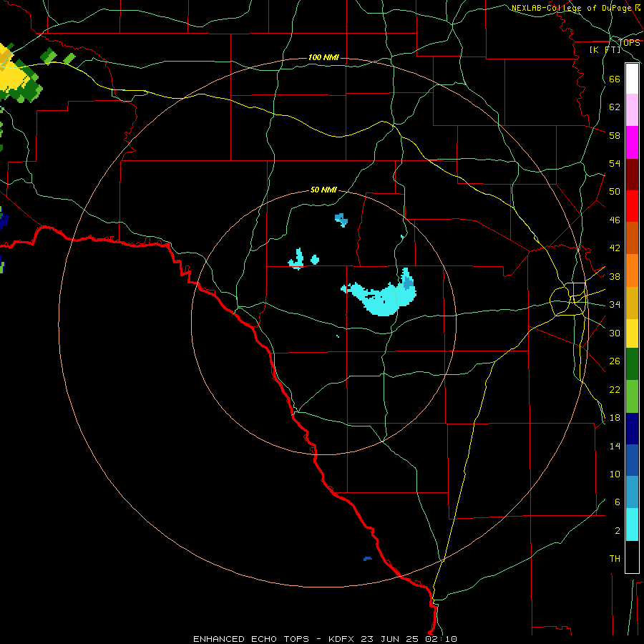This screenshot has height=644, width=644.
Task: Click the '50' legend value
Action: (x=615, y=192)
